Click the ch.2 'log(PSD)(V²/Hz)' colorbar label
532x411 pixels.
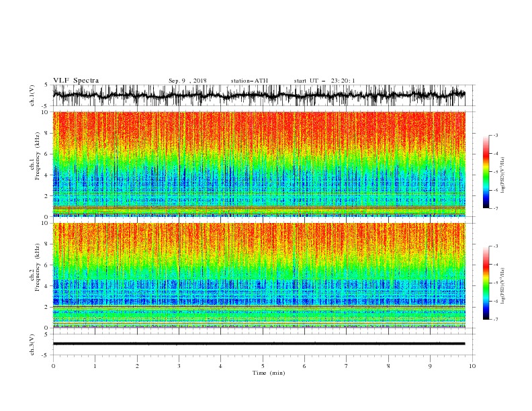502,286
